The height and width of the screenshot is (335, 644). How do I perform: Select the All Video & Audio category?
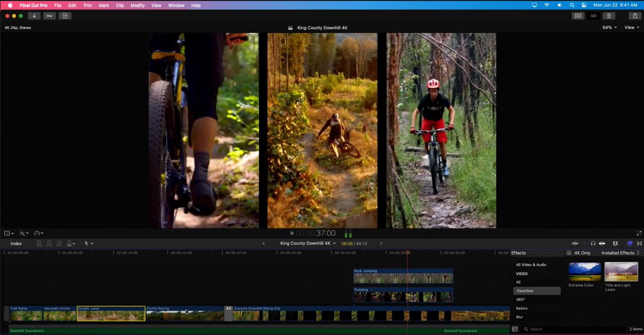(x=531, y=265)
